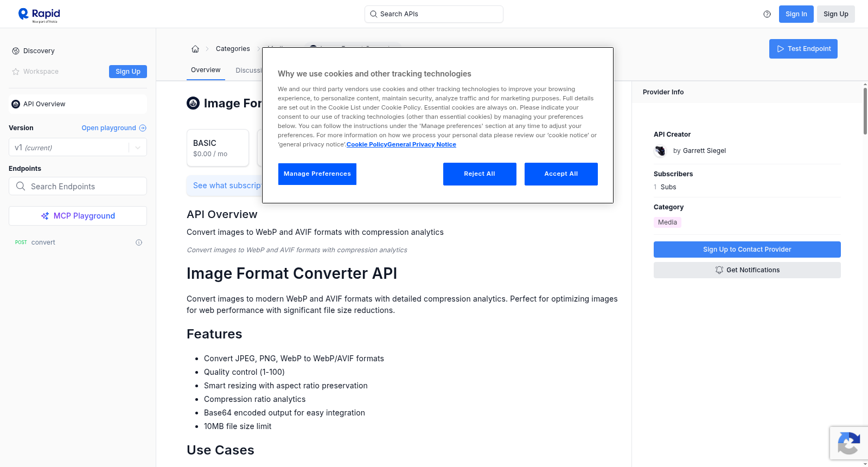Click the Workspace star icon
Screen dimensions: 868x467
click(x=16, y=72)
